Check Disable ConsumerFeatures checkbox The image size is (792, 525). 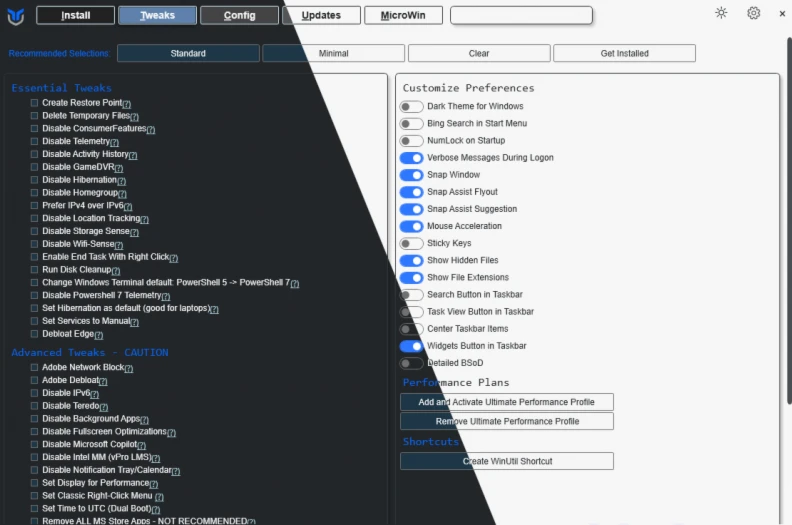(x=34, y=128)
